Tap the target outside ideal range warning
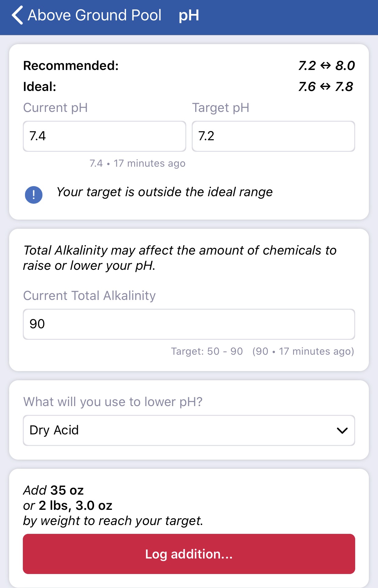378x588 pixels. click(164, 192)
